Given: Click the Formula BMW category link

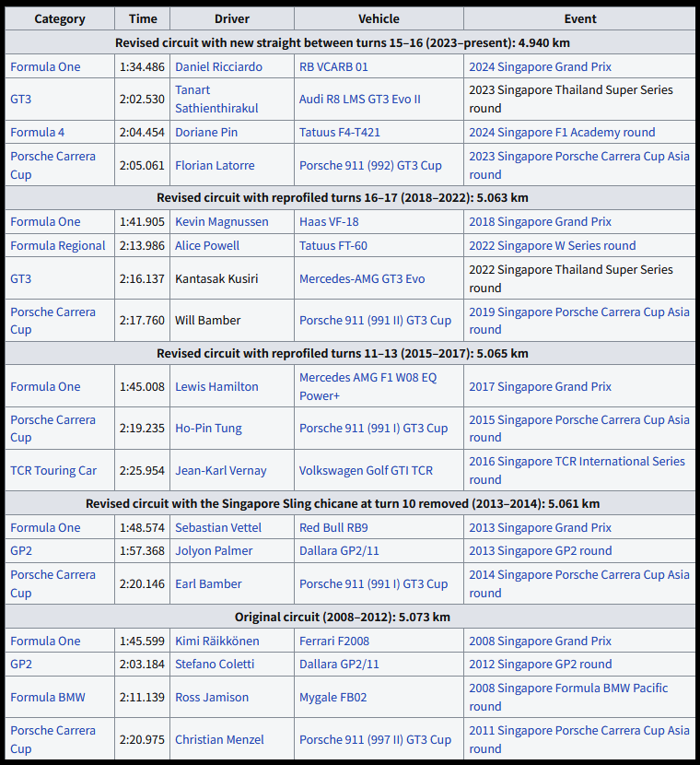Looking at the screenshot, I should point(47,697).
